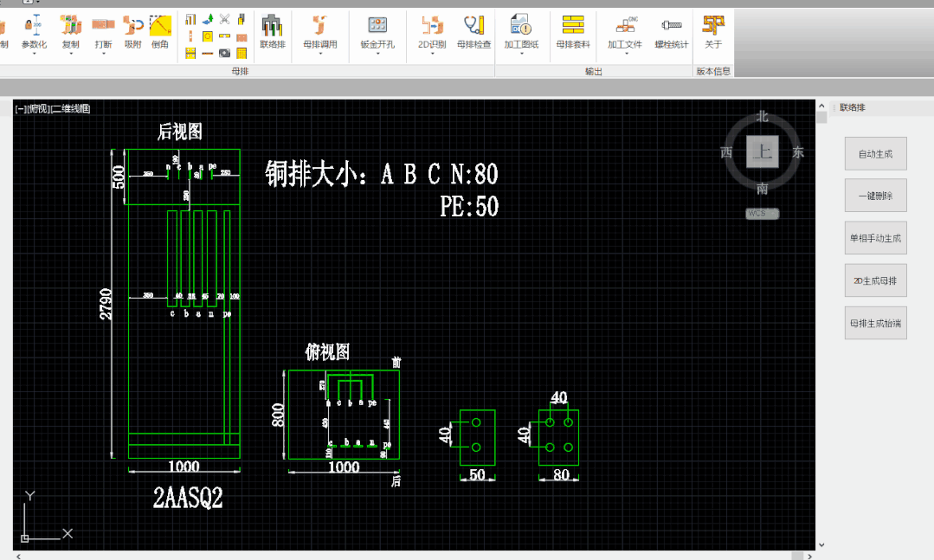The image size is (934, 560).
Task: Click the 后视图 drawing title text
Action: tap(180, 131)
